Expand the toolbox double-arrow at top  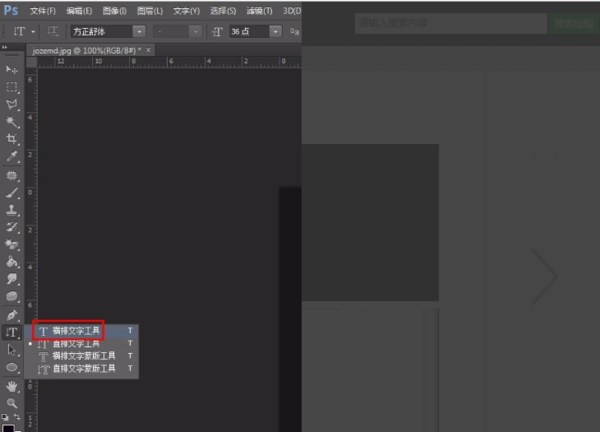pyautogui.click(x=5, y=47)
